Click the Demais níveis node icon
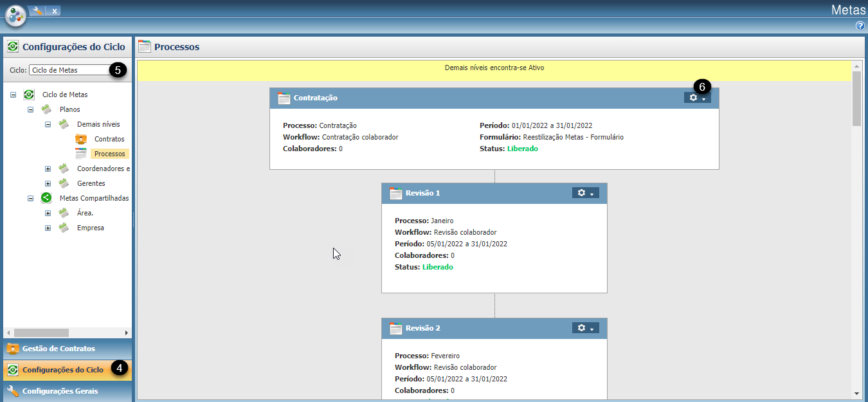This screenshot has width=868, height=402. [64, 124]
